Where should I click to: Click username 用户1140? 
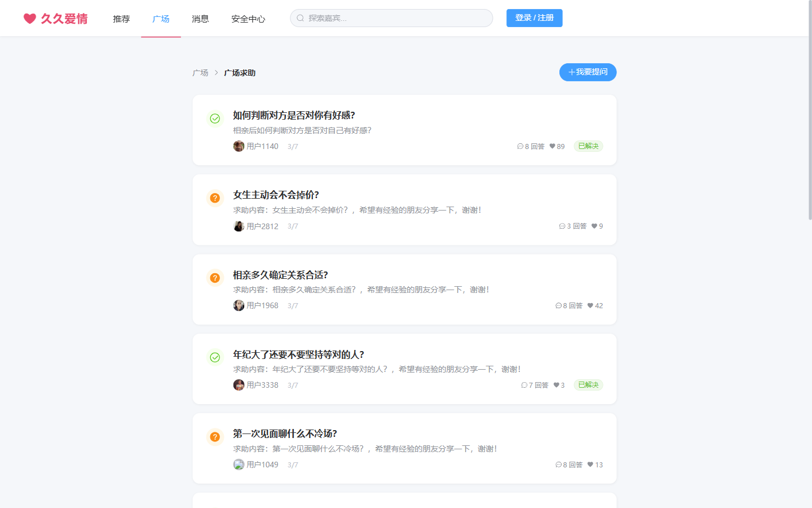[x=262, y=146]
